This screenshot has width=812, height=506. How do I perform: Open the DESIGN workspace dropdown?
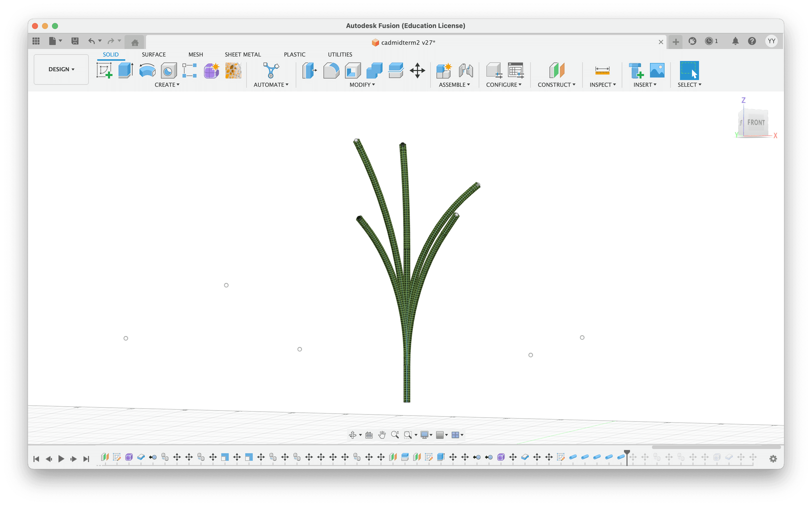coord(61,69)
